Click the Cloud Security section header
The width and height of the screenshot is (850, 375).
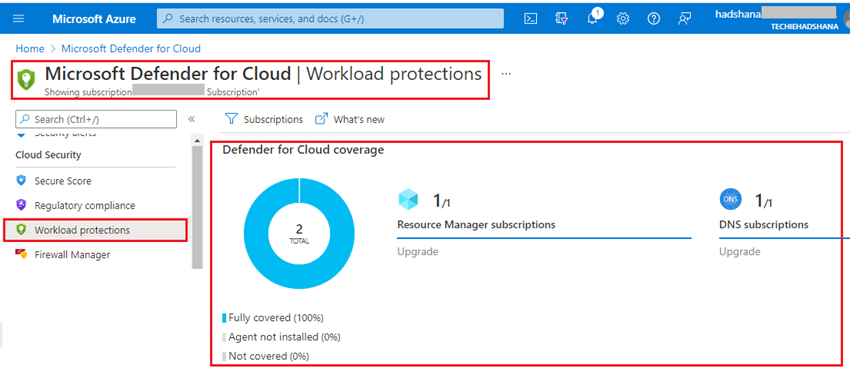coord(48,154)
